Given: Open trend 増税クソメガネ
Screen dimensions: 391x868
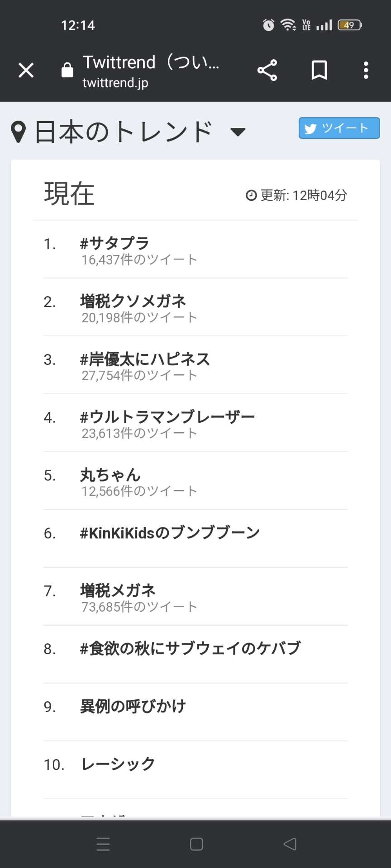Looking at the screenshot, I should click(x=133, y=301).
